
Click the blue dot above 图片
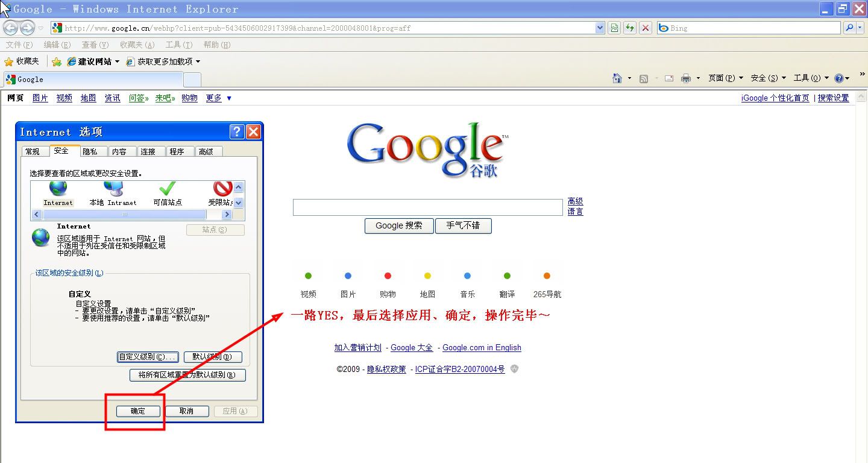click(x=348, y=276)
